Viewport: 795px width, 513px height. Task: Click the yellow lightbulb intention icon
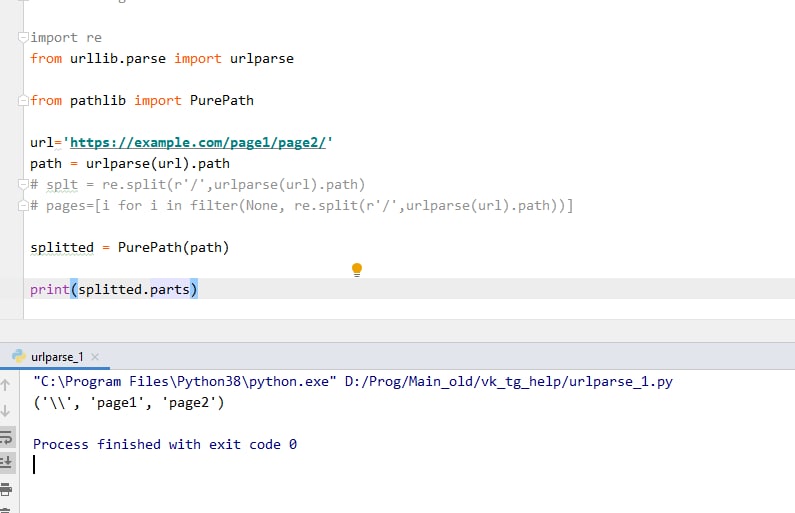pyautogui.click(x=357, y=270)
